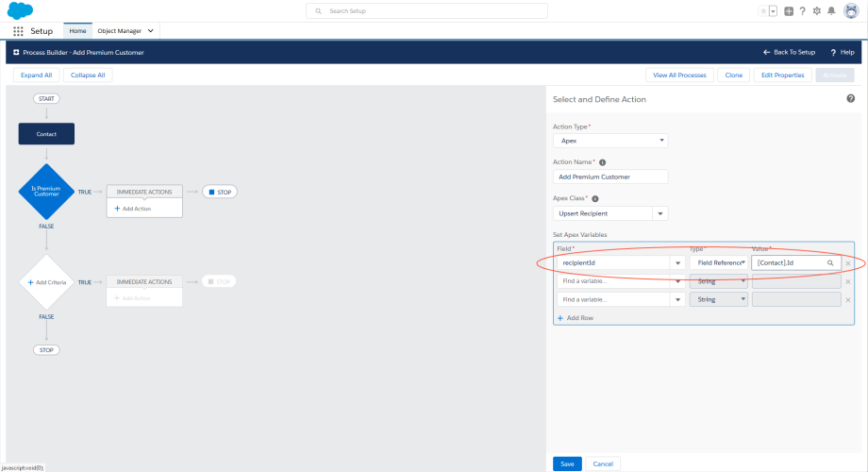Switch to the Home tab
Viewport: 868px width, 472px height.
pos(77,31)
